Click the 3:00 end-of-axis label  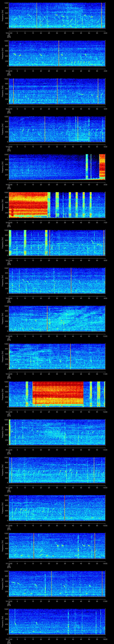point(105,71)
